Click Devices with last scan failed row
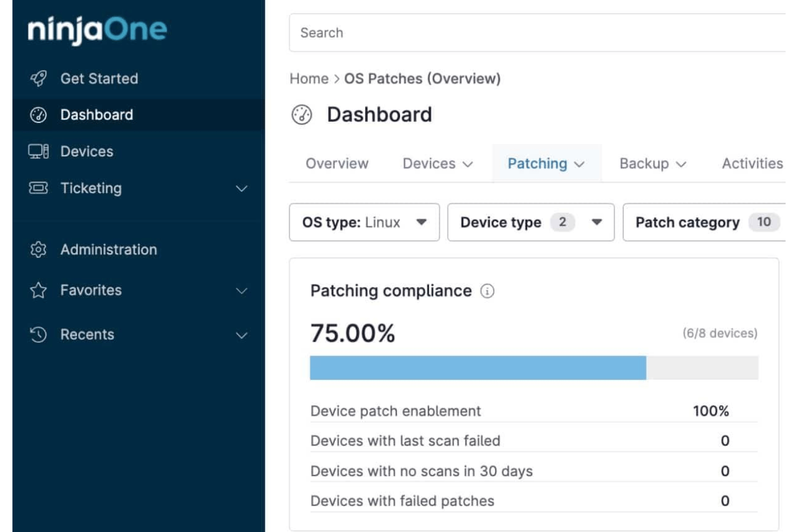The width and height of the screenshot is (798, 532). [534, 441]
